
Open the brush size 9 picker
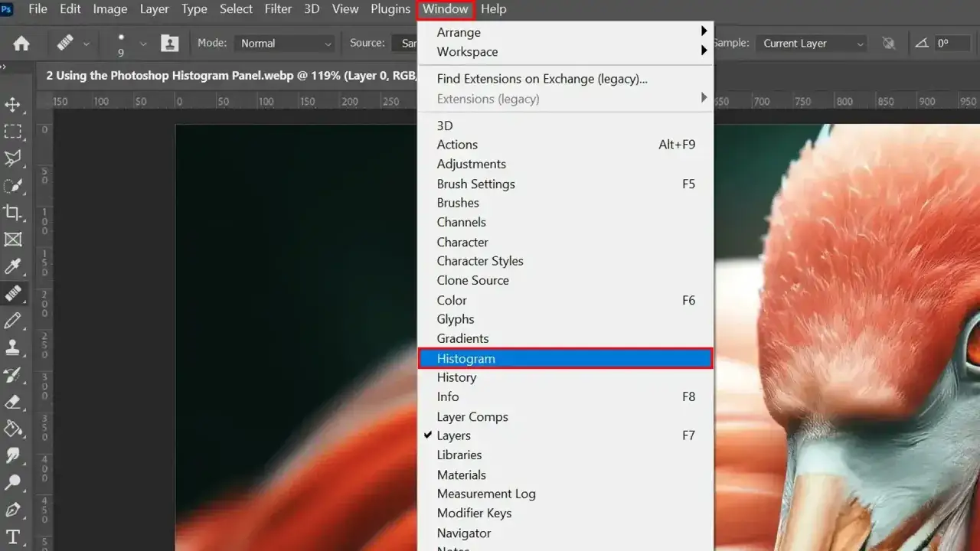click(x=129, y=44)
